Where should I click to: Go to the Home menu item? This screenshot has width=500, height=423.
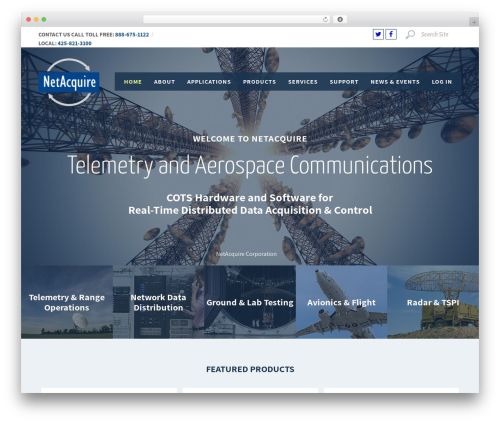pos(133,82)
